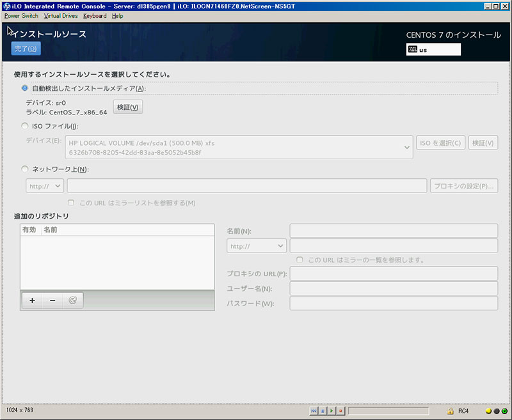The image size is (512, 420).
Task: Click the padlock encryption icon
Action: pos(451,411)
